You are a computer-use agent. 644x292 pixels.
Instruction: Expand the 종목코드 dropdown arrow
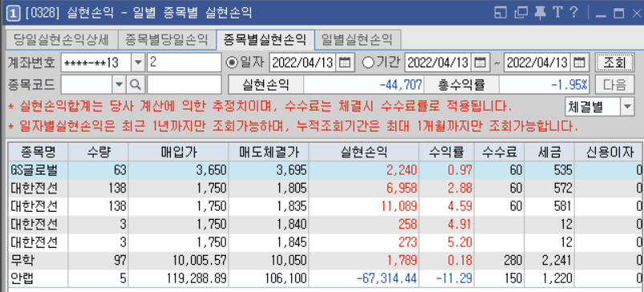pos(119,85)
